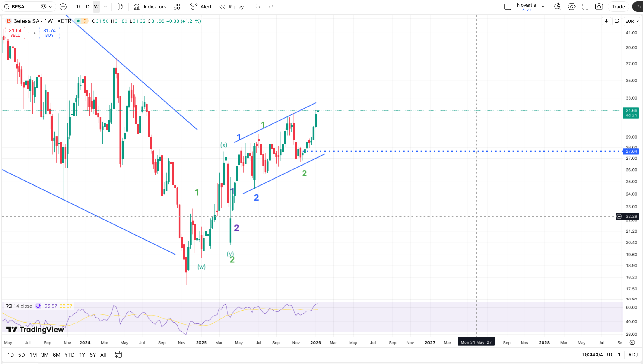Viewport: 643px width, 364px height.
Task: Take a chart snapshot with camera
Action: (x=599, y=7)
